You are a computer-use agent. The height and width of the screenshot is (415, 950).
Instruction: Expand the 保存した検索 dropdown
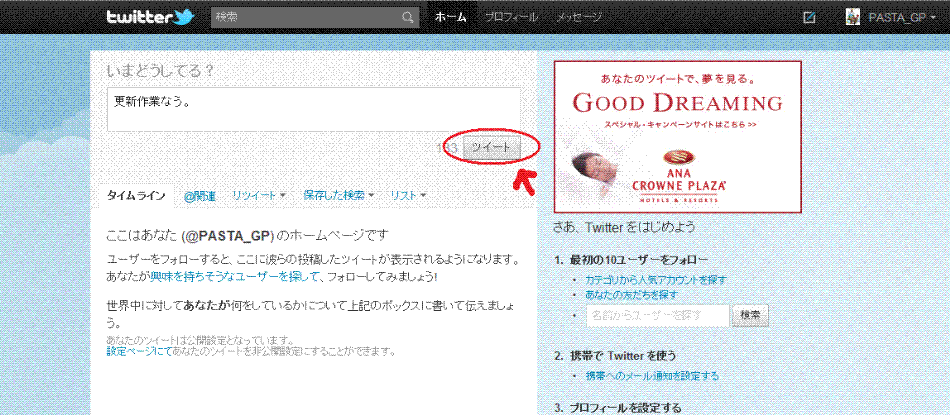[x=339, y=195]
